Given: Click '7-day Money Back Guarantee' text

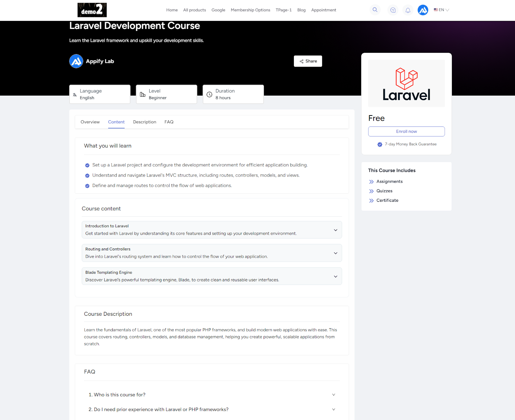Looking at the screenshot, I should pyautogui.click(x=411, y=144).
